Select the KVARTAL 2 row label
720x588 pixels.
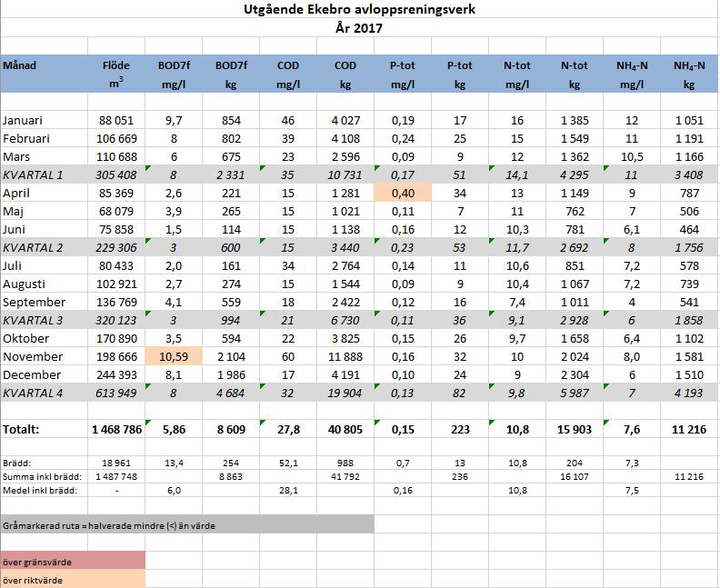click(33, 248)
